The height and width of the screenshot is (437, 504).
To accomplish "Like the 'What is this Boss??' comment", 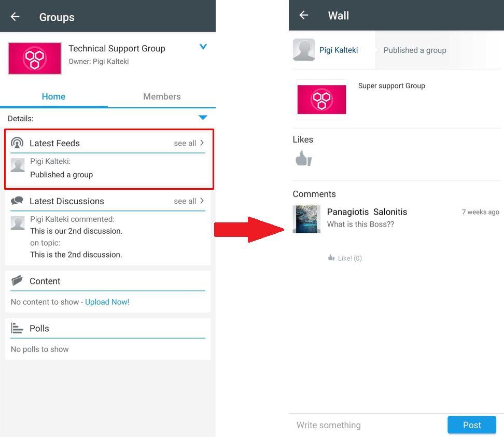I will pos(345,258).
